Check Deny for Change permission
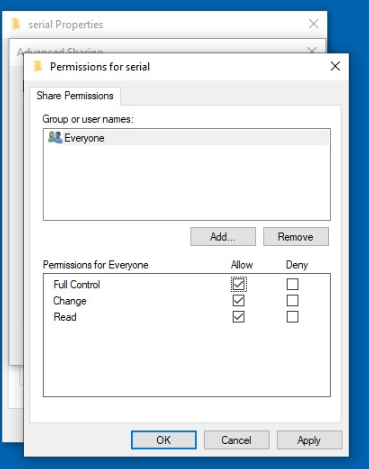This screenshot has width=369, height=469. [x=292, y=300]
